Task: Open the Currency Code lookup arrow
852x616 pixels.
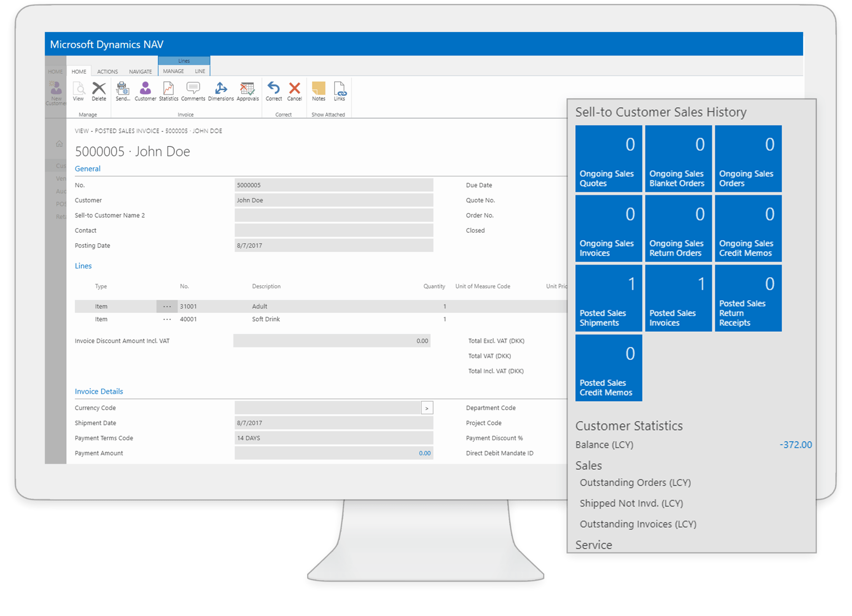Action: [427, 407]
